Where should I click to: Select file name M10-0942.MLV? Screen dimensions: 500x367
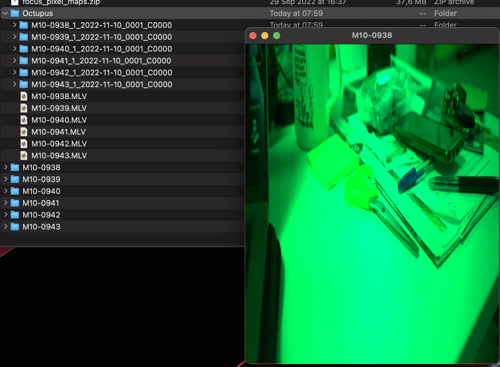(x=59, y=144)
